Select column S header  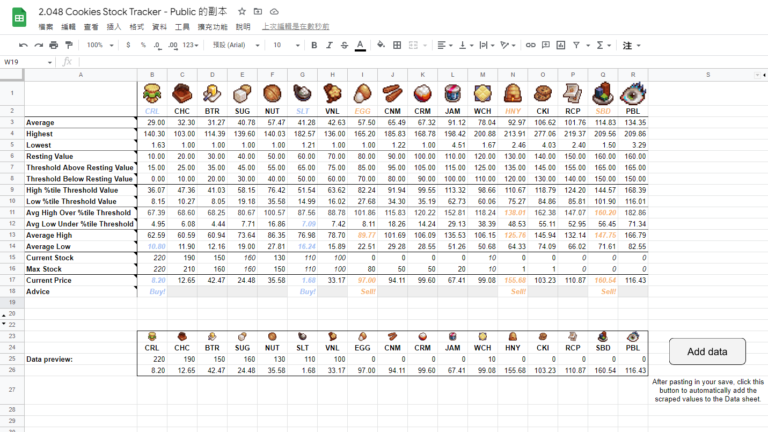708,74
